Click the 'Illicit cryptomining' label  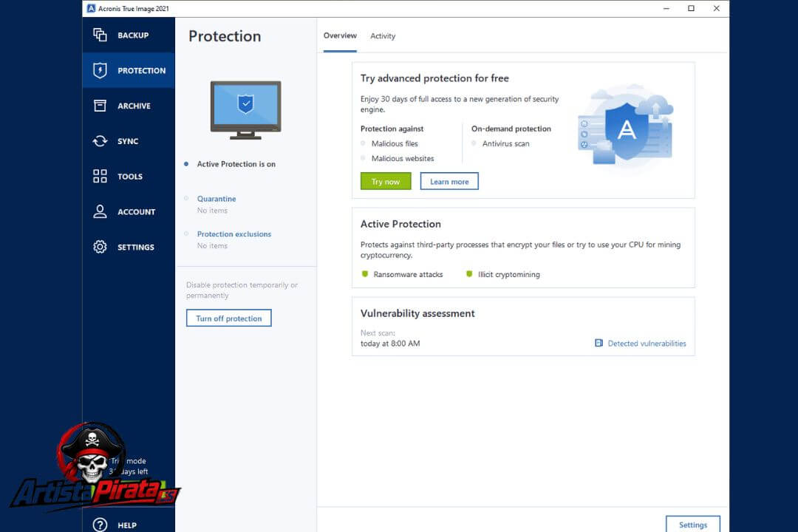(x=509, y=274)
